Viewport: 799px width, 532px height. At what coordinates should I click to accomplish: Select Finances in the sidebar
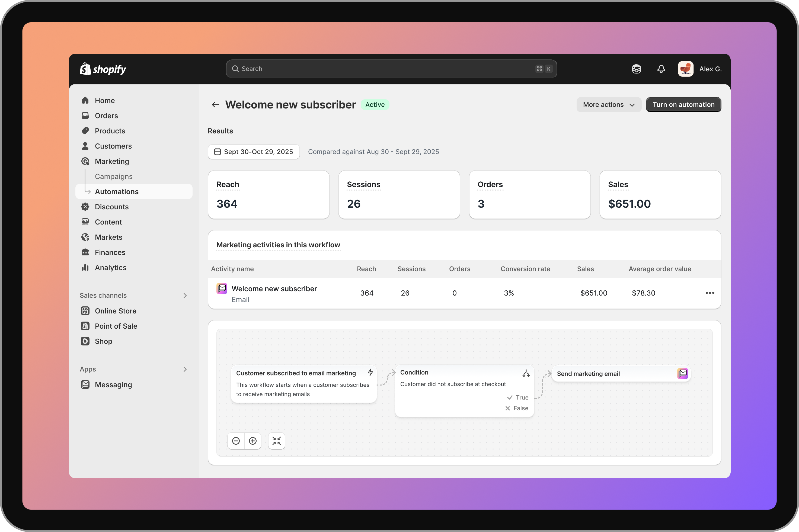click(x=110, y=252)
